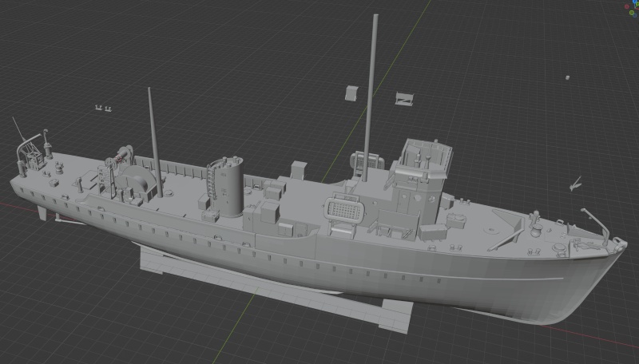Select the floating box object left of the forward mast

click(x=351, y=93)
